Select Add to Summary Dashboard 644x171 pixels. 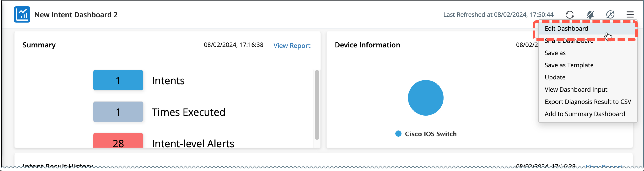584,114
